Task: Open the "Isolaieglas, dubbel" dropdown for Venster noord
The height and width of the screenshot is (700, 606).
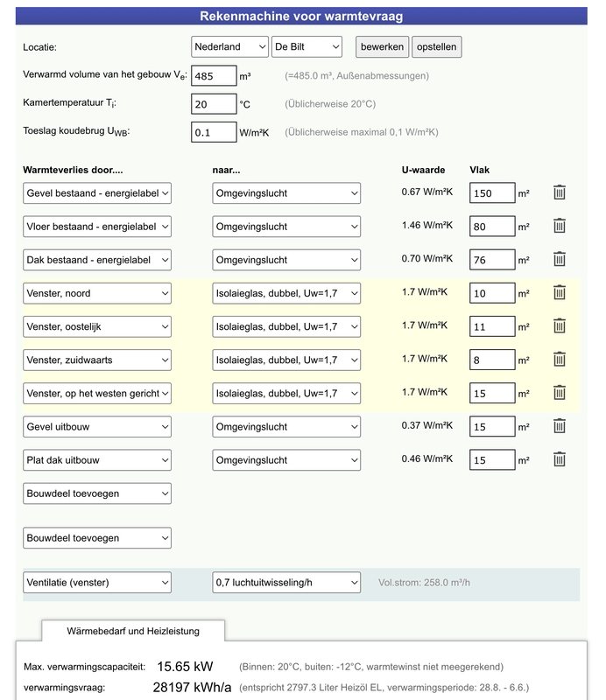Action: [x=286, y=293]
